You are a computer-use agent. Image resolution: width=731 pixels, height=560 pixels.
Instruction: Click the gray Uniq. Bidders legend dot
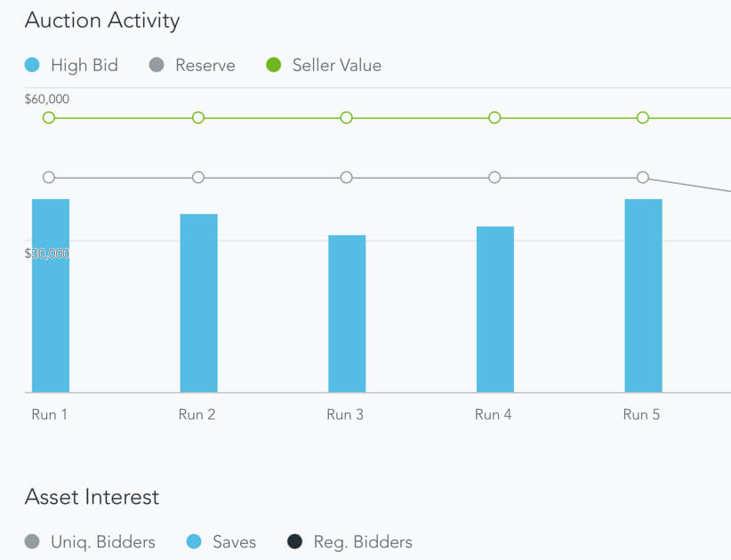click(x=33, y=541)
